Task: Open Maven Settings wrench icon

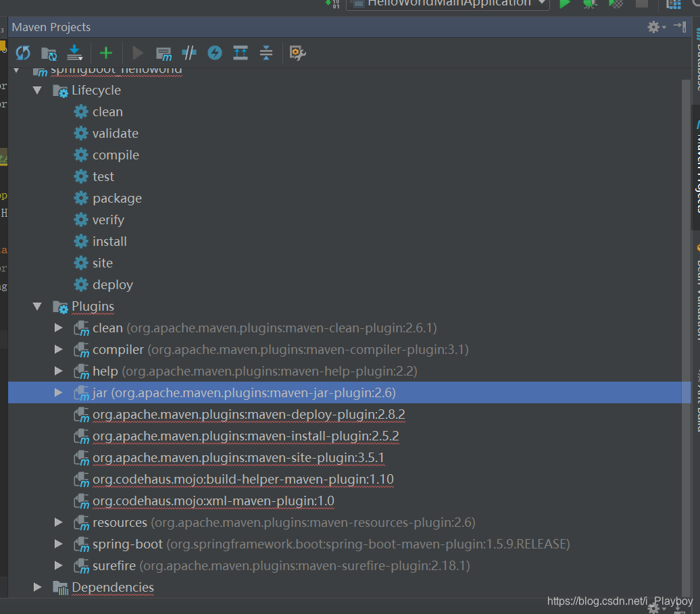Action: [x=297, y=53]
